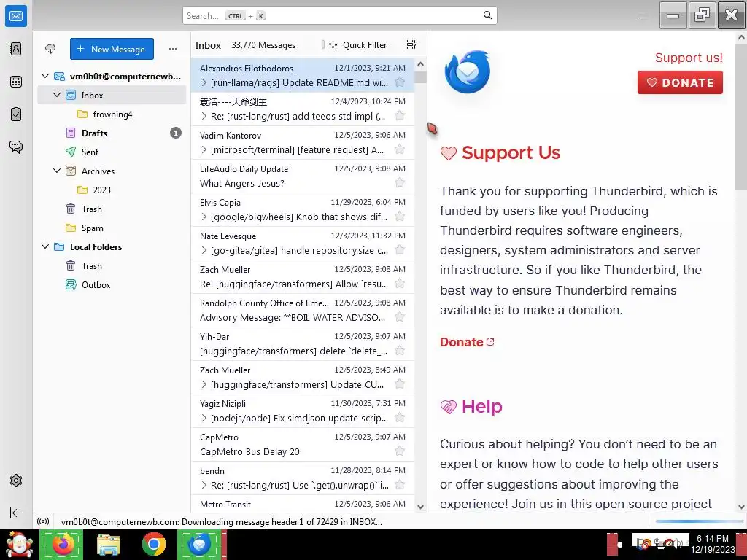Viewport: 747px width, 560px height.
Task: Select the frowning4 folder
Action: [112, 114]
